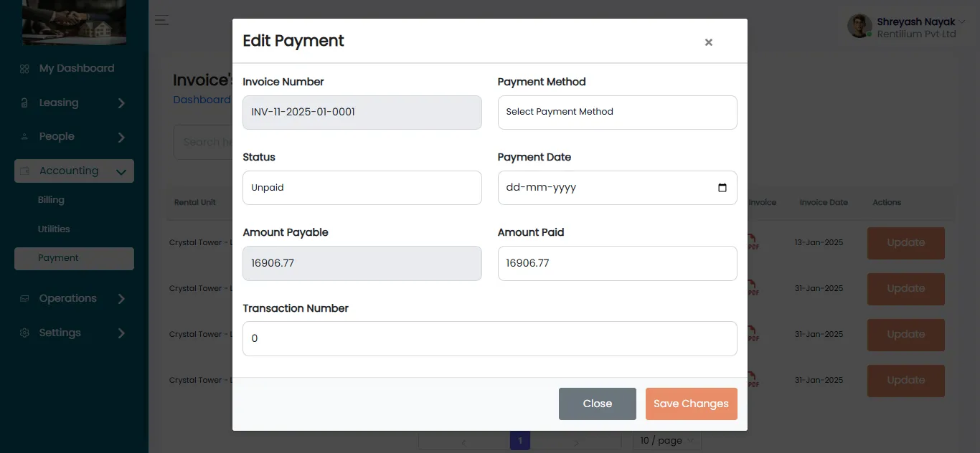Click the People icon in sidebar
This screenshot has height=453, width=980.
tap(24, 137)
